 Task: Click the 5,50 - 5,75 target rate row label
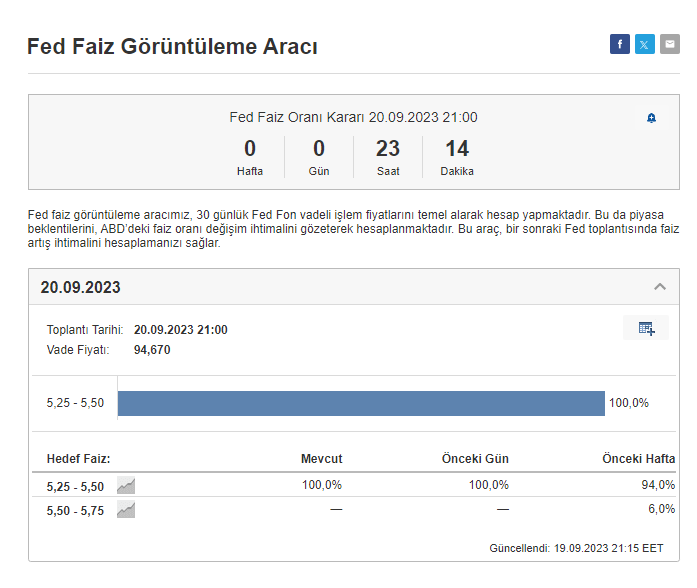[75, 510]
